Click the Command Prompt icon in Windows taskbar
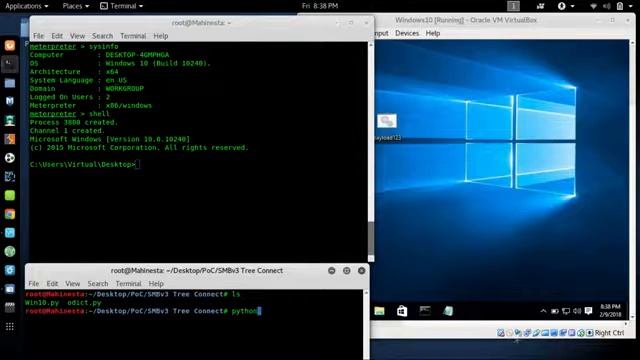Viewport: 640px width, 360px height. pos(425,311)
